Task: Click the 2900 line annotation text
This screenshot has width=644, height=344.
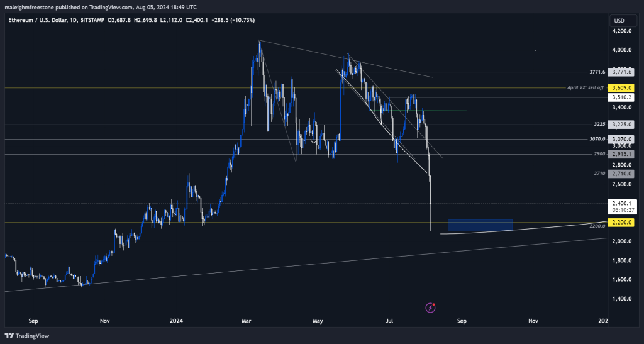Action: pyautogui.click(x=599, y=154)
